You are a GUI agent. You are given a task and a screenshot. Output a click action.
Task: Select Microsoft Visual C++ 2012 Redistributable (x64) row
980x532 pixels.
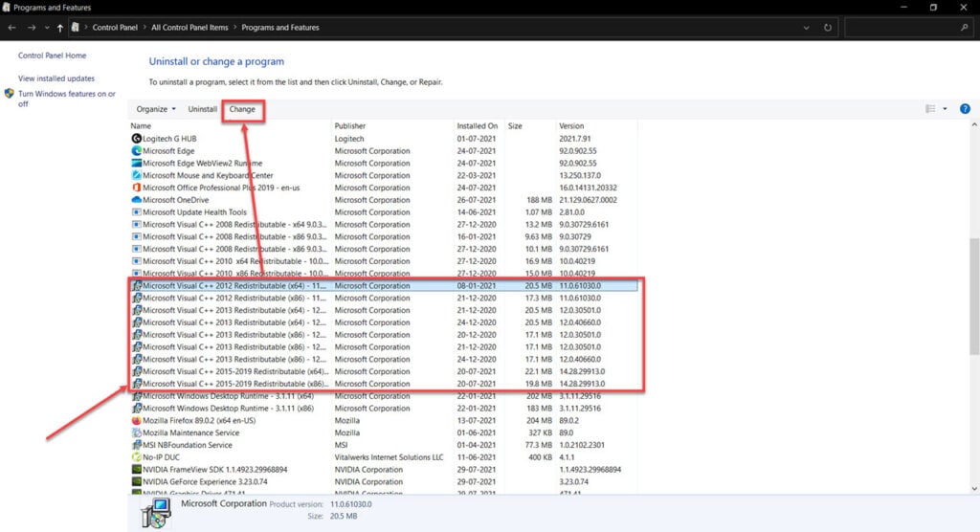click(x=384, y=286)
